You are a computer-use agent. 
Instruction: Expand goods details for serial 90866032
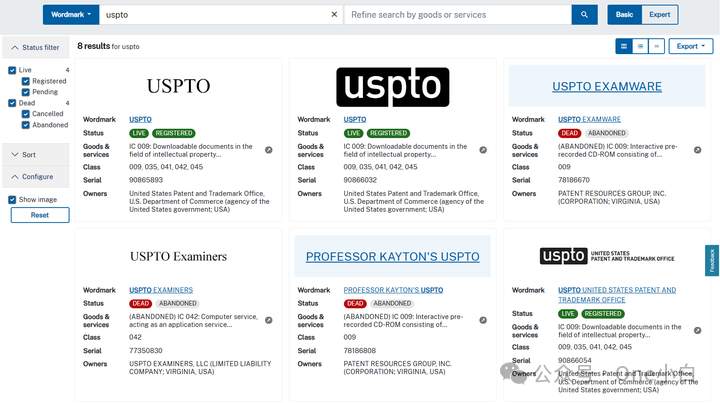[x=483, y=150]
